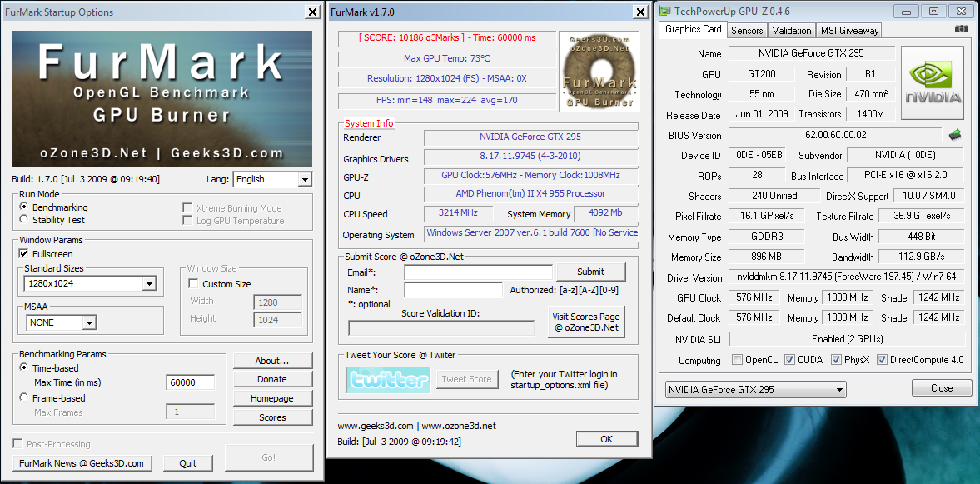Click OK in the FurMark results window
The image size is (980, 484).
606,439
